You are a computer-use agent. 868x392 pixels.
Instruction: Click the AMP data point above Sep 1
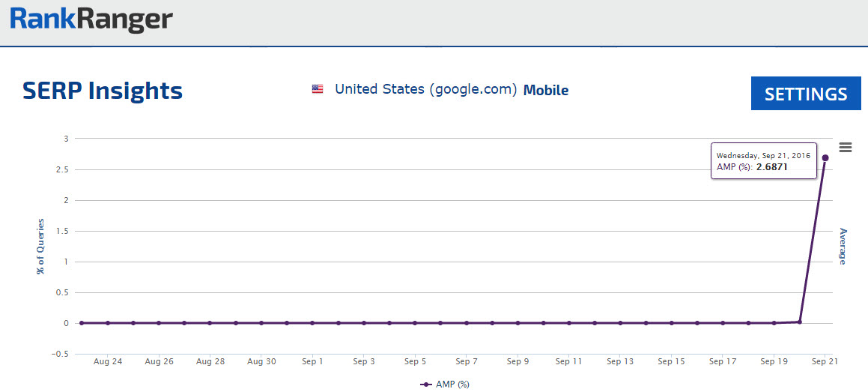pyautogui.click(x=312, y=323)
